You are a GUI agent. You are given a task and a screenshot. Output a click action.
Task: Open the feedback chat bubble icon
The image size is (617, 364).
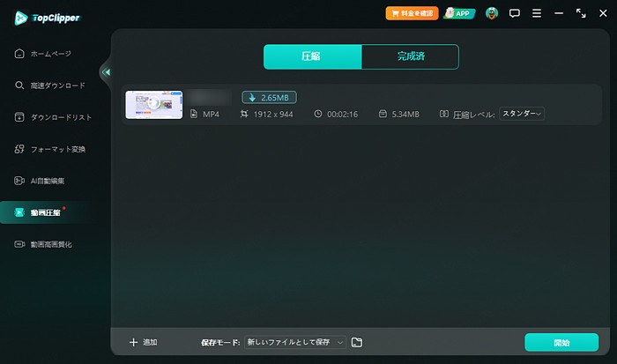pyautogui.click(x=514, y=13)
